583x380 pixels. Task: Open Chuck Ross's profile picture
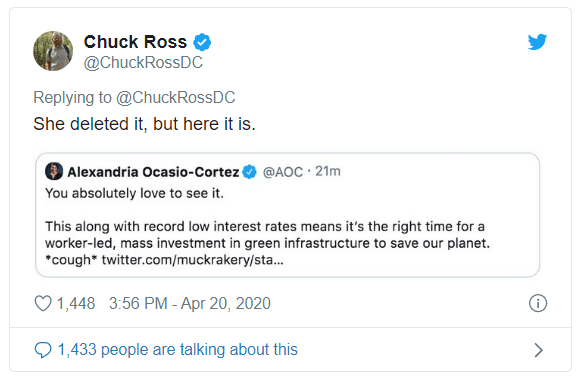53,51
